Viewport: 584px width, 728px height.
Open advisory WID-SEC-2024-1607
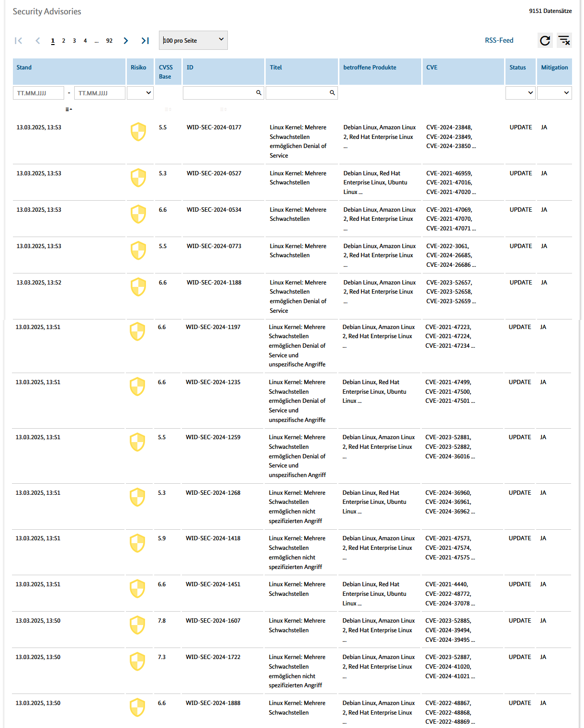213,621
